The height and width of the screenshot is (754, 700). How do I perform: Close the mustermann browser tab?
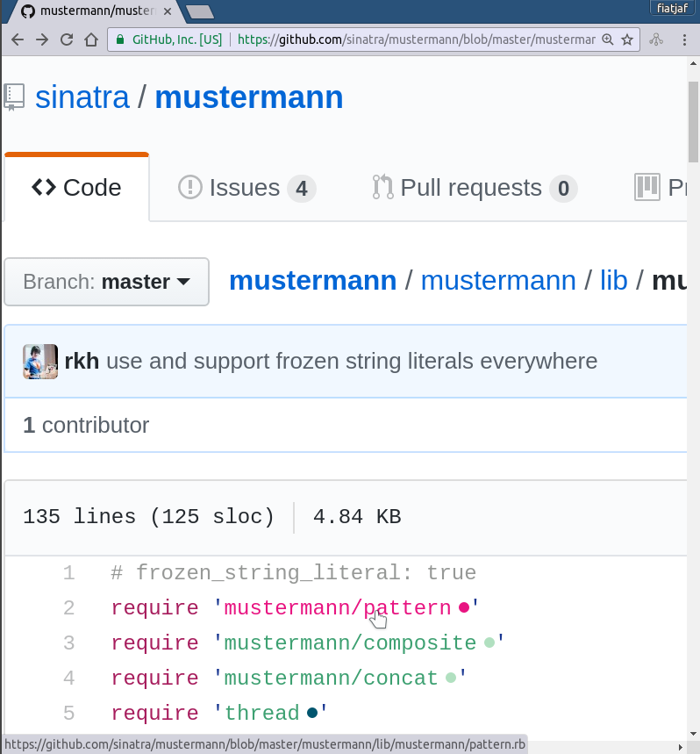(168, 11)
